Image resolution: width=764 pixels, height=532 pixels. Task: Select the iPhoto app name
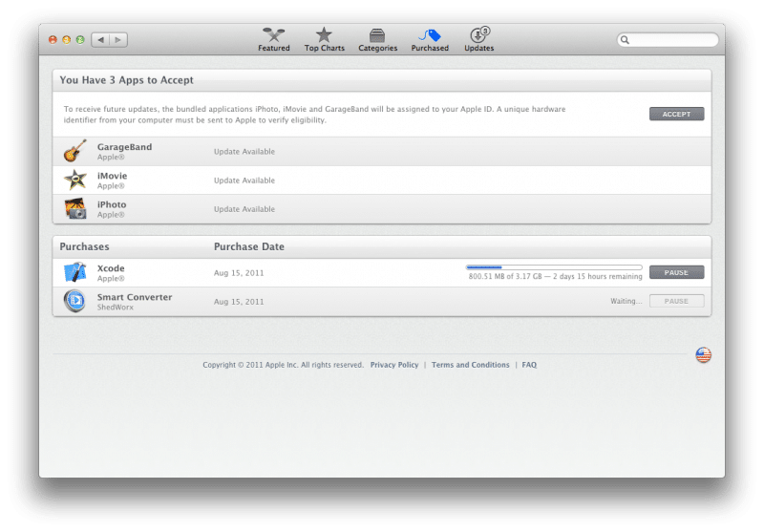tap(112, 204)
